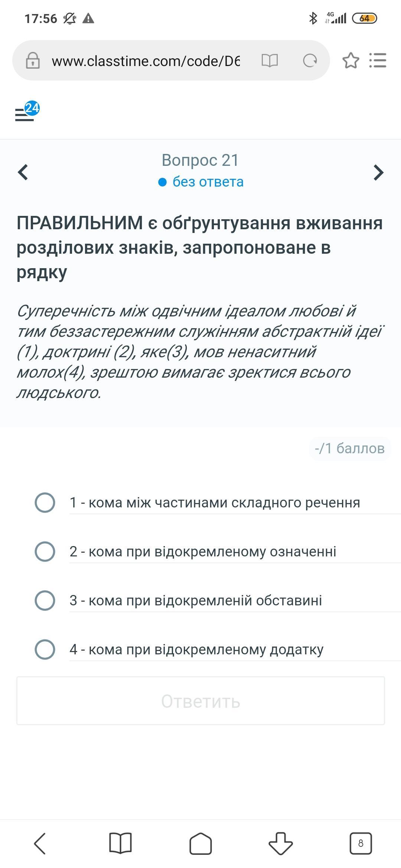Tap the lock icon for site security

point(33,60)
